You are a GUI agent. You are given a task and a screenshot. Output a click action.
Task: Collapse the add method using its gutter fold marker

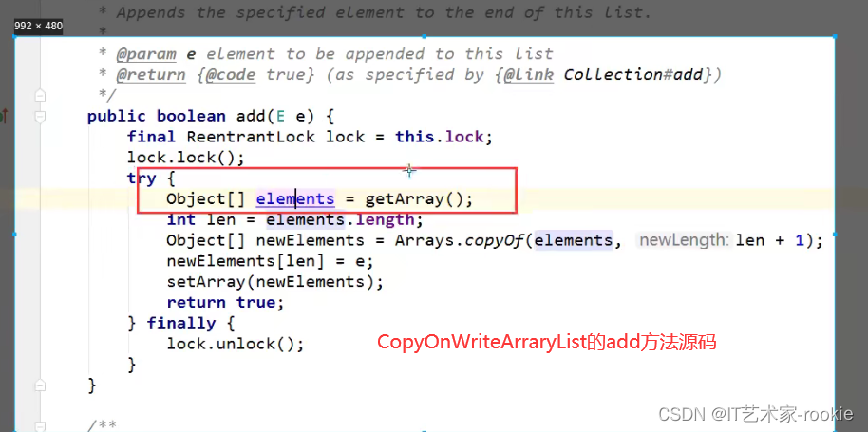40,117
